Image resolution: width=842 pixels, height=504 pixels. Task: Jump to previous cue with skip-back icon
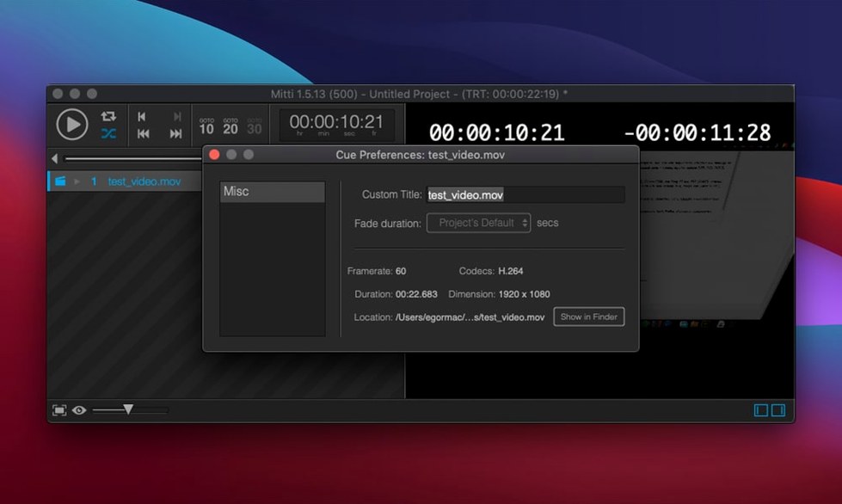click(x=143, y=133)
